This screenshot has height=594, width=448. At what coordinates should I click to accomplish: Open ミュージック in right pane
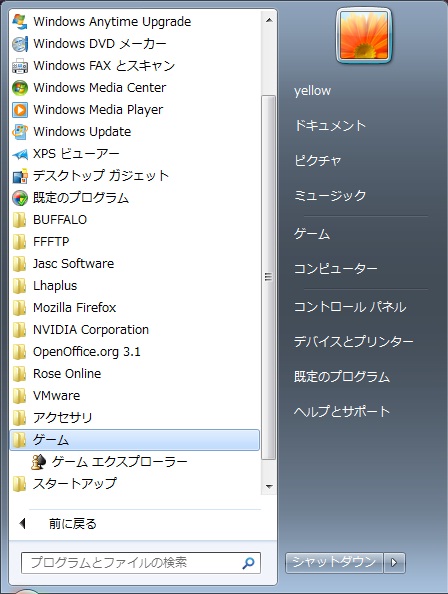pyautogui.click(x=330, y=195)
